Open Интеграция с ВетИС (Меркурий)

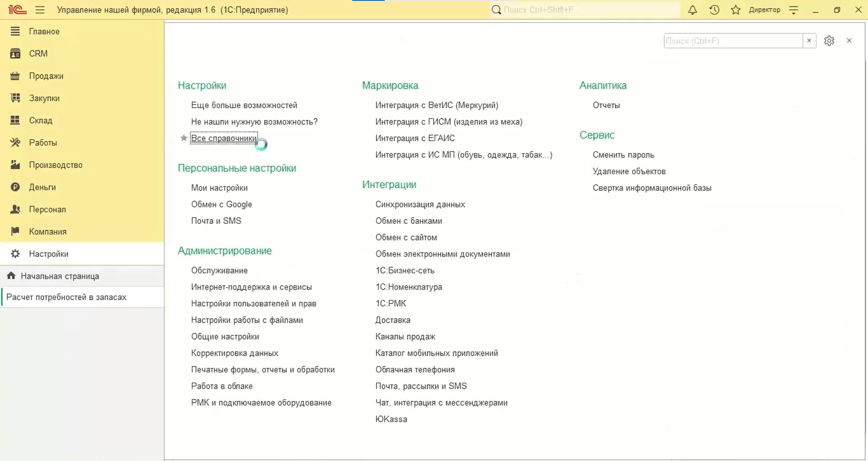(437, 105)
